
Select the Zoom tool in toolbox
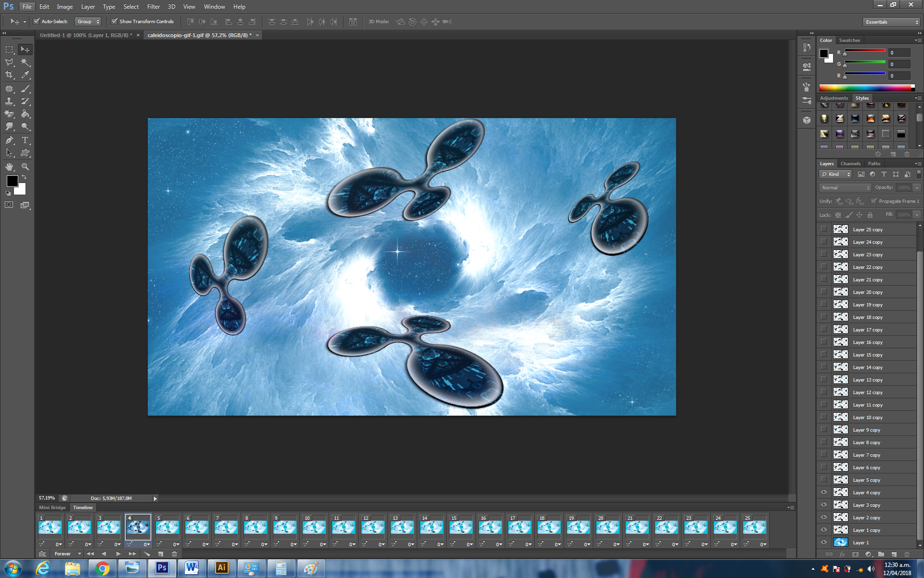click(x=26, y=167)
